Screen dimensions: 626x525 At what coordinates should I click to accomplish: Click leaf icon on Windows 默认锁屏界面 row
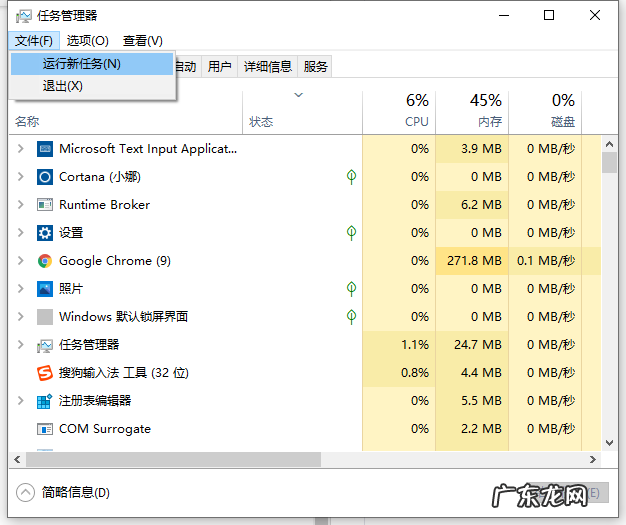tap(351, 317)
